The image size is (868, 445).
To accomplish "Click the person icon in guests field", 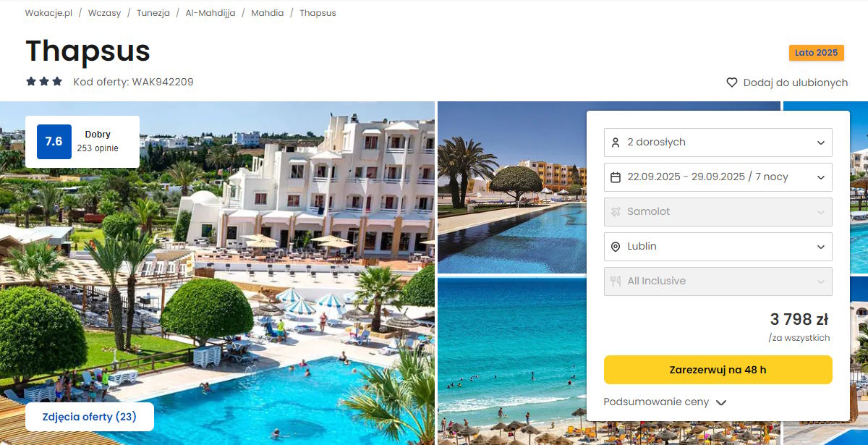I will (x=616, y=143).
